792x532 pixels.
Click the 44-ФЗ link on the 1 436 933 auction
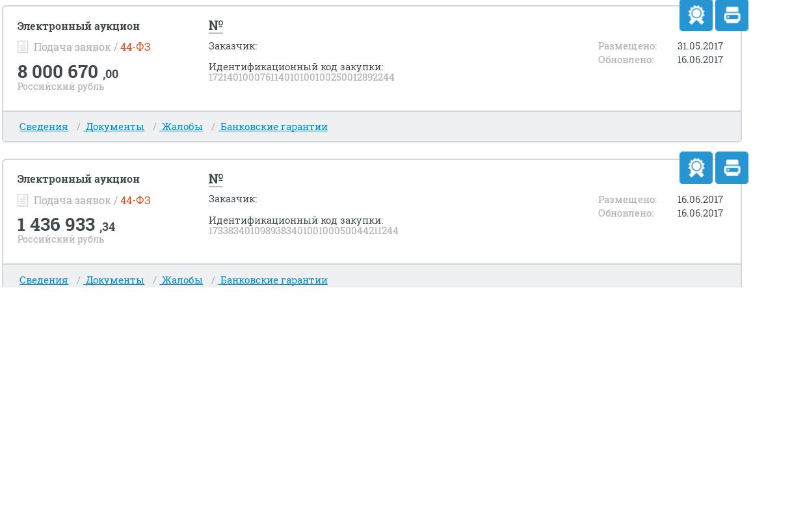135,200
